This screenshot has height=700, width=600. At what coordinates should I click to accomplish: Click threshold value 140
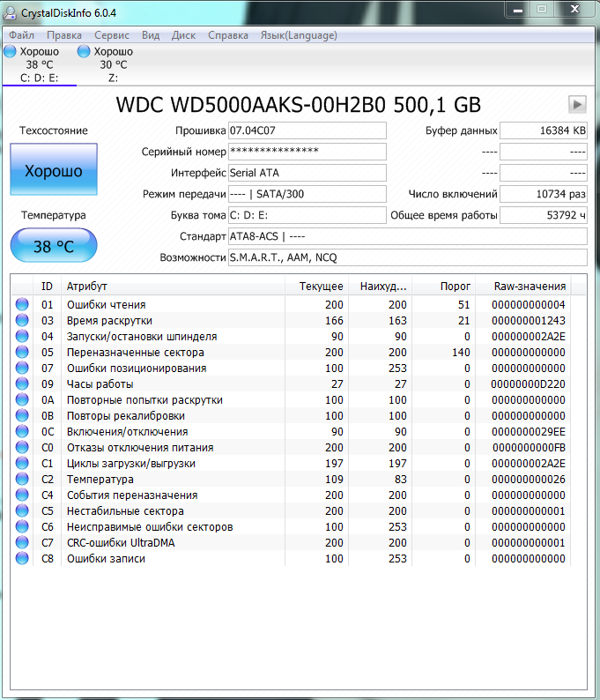click(x=461, y=353)
